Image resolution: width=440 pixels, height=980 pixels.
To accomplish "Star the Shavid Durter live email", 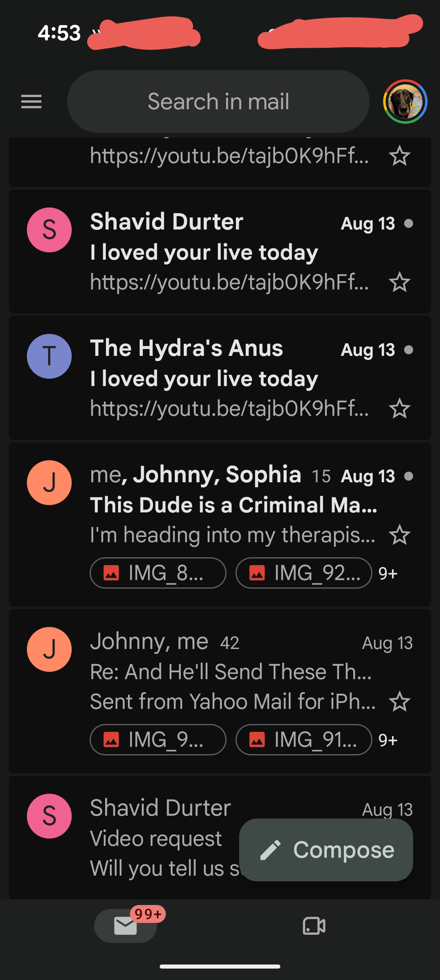I will click(399, 282).
